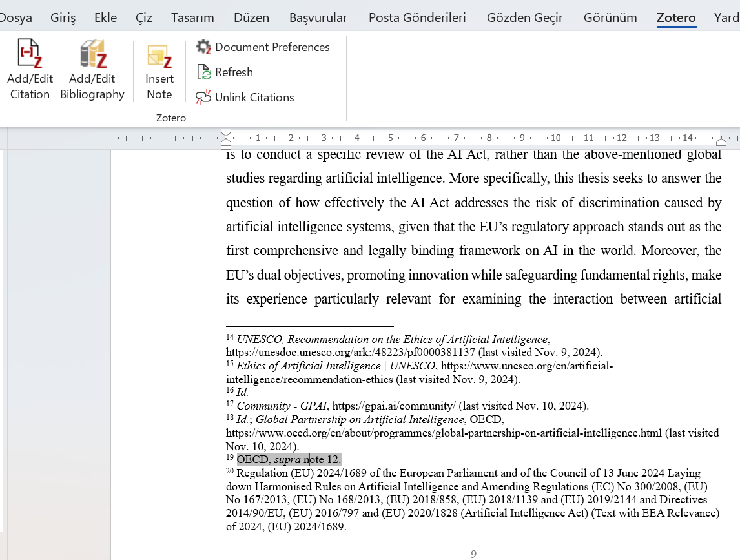Click the Refresh button label
The width and height of the screenshot is (740, 560).
coord(234,72)
